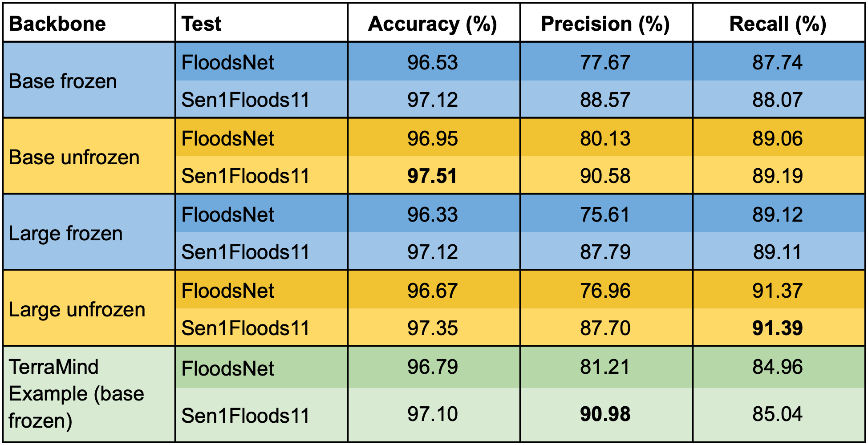This screenshot has width=868, height=445.
Task: Click the Precision (%) column header
Action: (x=605, y=24)
